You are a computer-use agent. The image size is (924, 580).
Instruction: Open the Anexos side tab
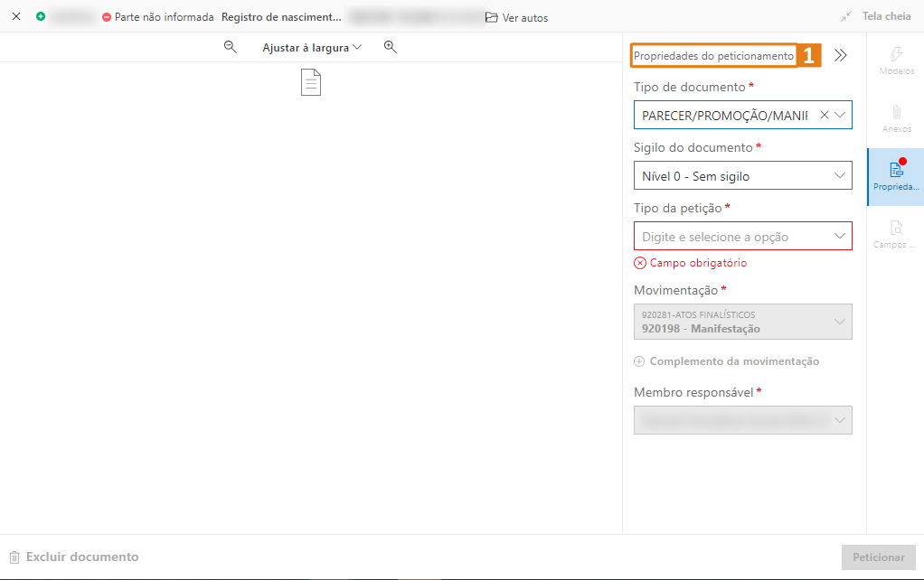tap(896, 118)
